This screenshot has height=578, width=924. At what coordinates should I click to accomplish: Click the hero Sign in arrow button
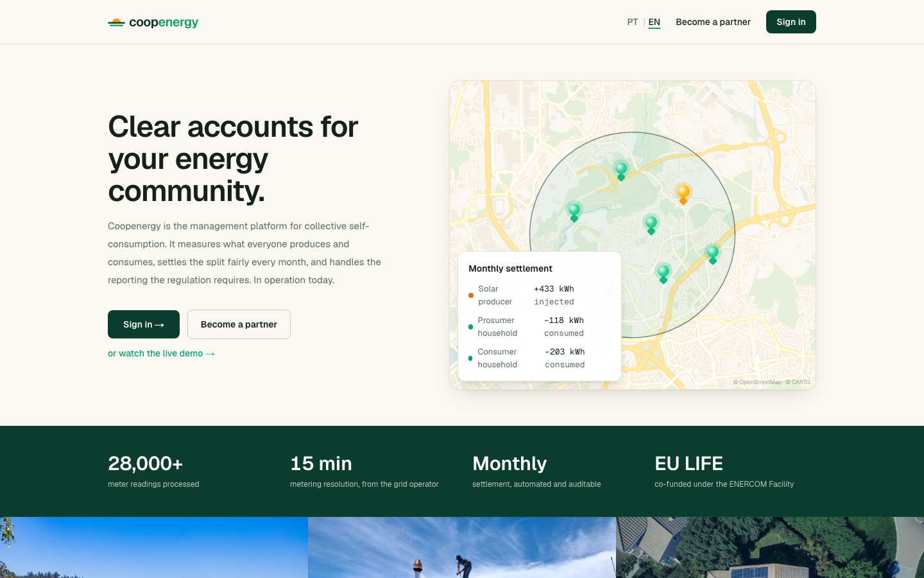click(x=144, y=324)
